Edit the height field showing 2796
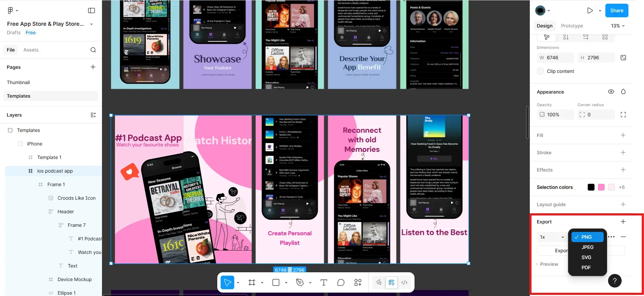This screenshot has height=296, width=644. click(596, 58)
